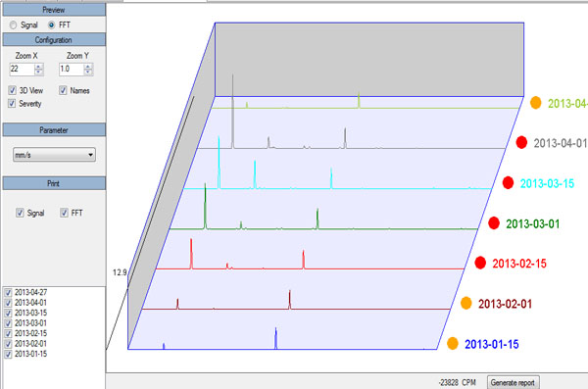The height and width of the screenshot is (389, 588).
Task: Increase Zoom X with the up arrow
Action: click(38, 67)
